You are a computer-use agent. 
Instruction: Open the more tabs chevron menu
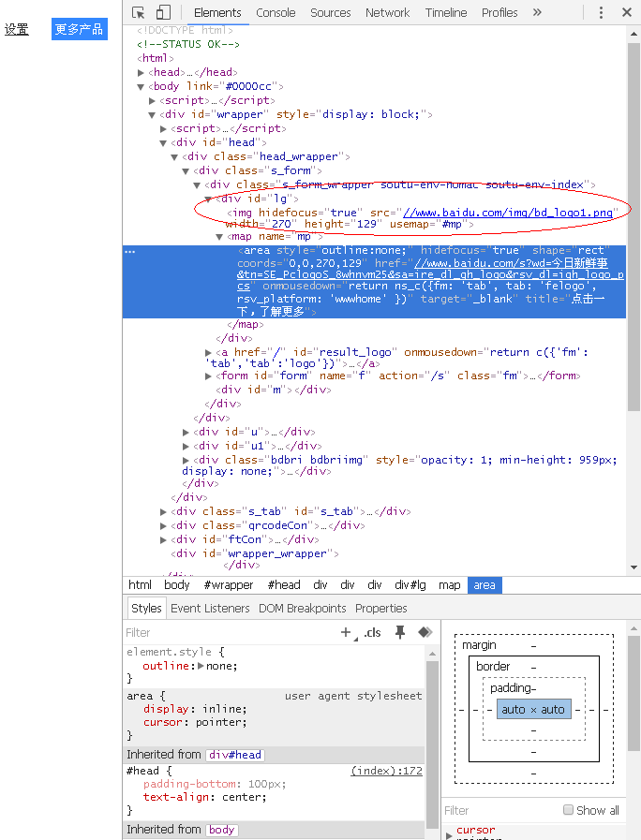point(537,12)
